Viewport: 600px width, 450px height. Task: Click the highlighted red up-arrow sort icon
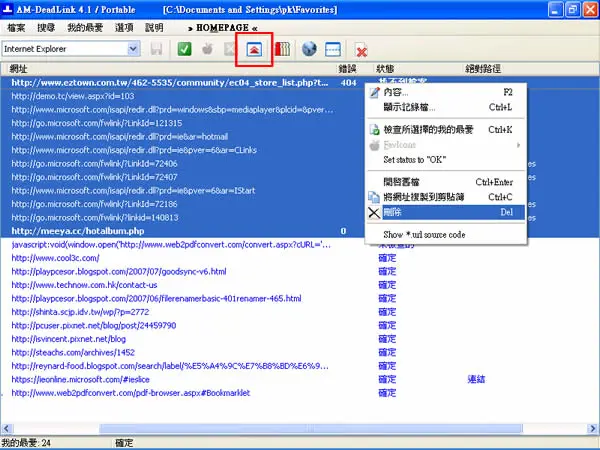254,49
